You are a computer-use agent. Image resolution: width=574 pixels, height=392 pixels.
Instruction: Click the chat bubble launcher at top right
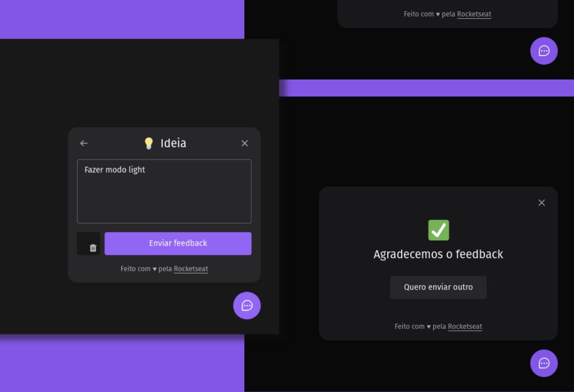click(x=544, y=51)
